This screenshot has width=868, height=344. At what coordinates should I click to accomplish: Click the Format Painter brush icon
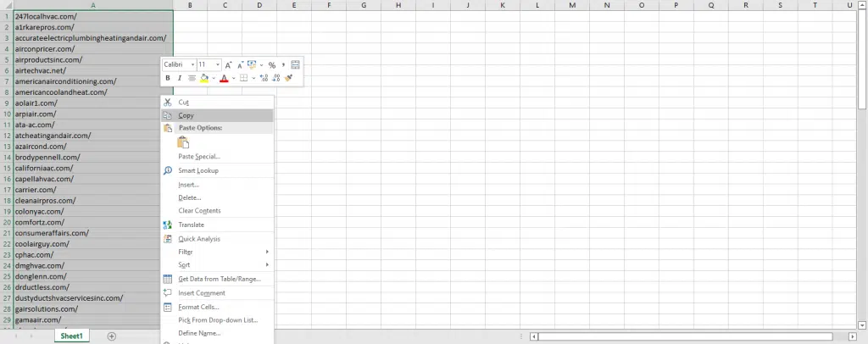pos(289,78)
